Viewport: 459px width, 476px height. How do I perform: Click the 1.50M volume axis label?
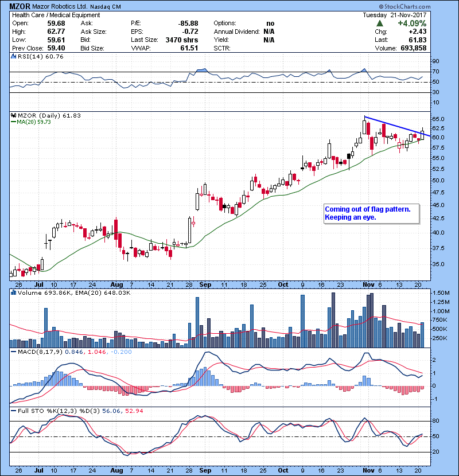441,292
